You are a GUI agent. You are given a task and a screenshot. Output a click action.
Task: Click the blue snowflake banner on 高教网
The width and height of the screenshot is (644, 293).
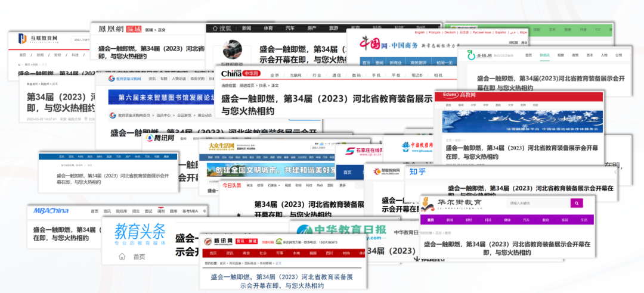pos(522,121)
